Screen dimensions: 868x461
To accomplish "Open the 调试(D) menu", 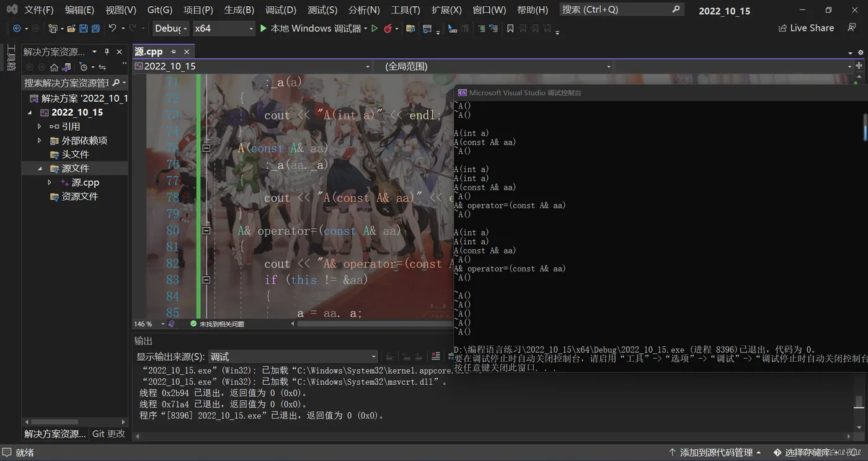I will point(281,10).
